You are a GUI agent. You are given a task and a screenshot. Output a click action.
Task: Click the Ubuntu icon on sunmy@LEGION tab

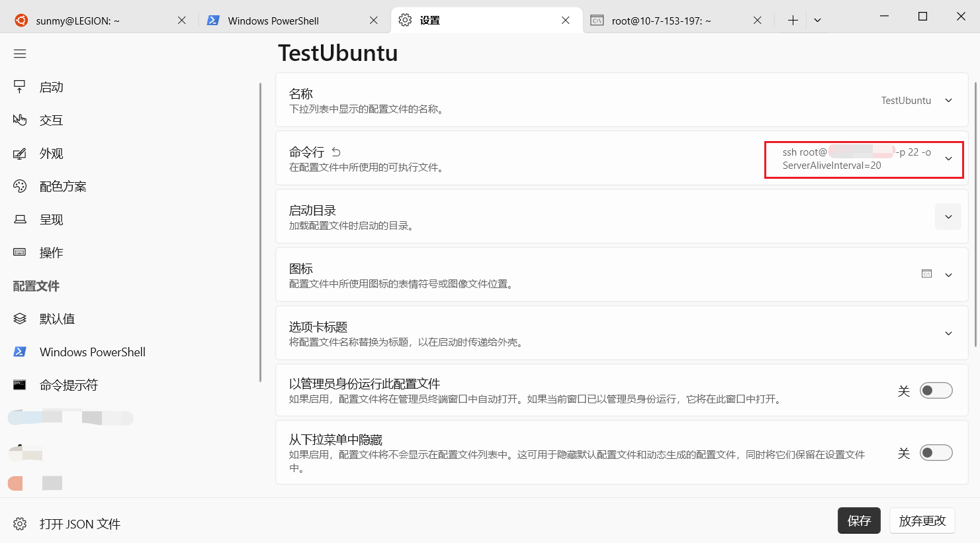tap(22, 21)
